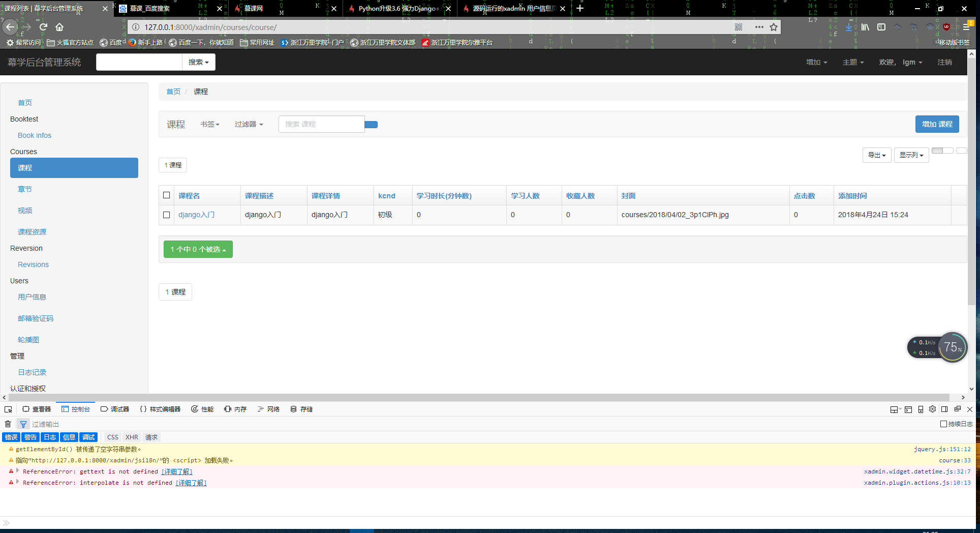The image size is (980, 533).
Task: Toggle the 错误 console filter
Action: (11, 437)
